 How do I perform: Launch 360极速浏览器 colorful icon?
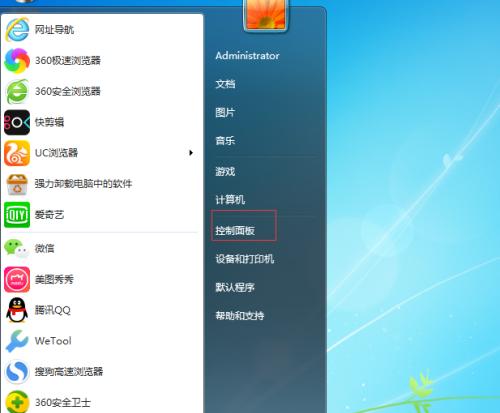(17, 61)
